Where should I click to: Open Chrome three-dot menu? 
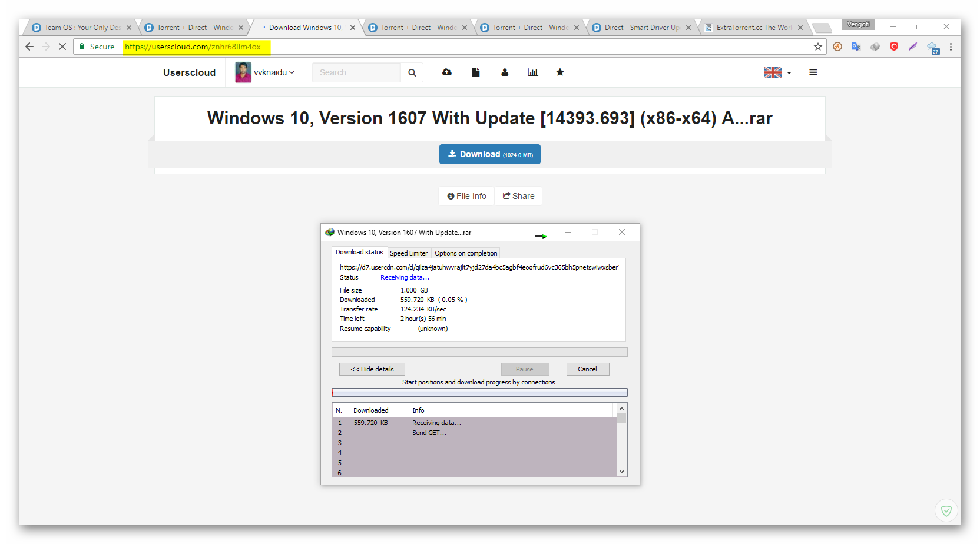tap(951, 47)
